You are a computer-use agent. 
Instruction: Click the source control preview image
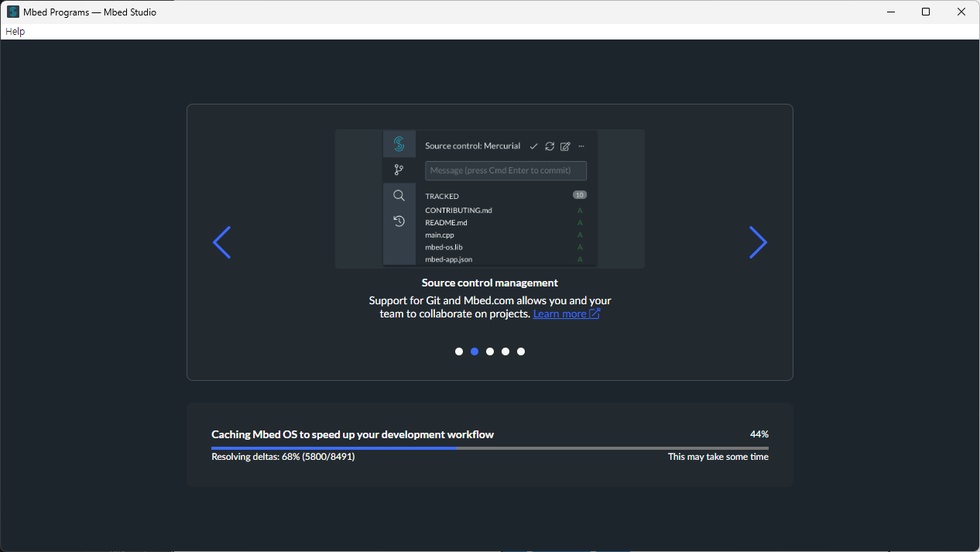coord(490,199)
